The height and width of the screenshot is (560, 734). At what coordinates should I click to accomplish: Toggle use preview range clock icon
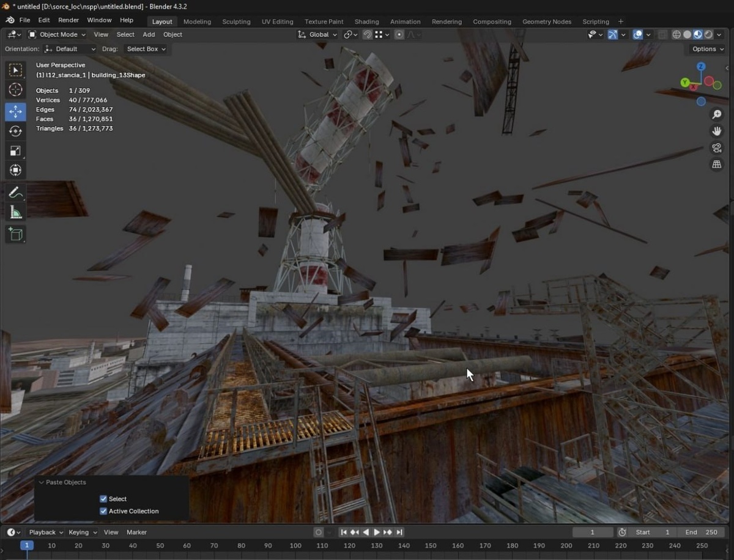pos(622,532)
